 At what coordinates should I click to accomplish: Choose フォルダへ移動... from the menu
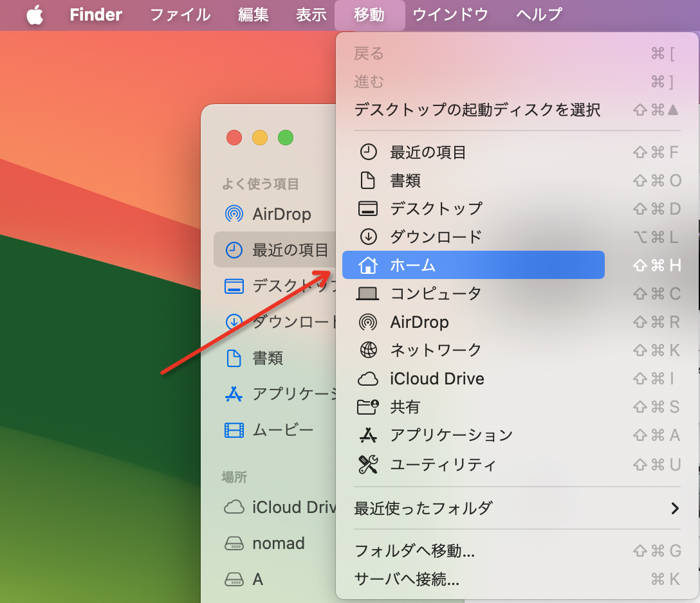point(415,551)
